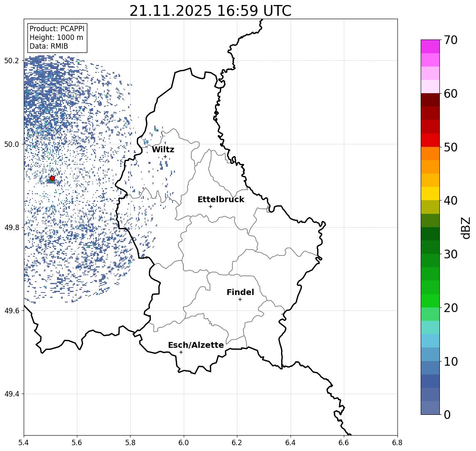Image resolution: width=476 pixels, height=451 pixels.
Task: Click the longitude axis label 5.6
Action: tap(77, 443)
